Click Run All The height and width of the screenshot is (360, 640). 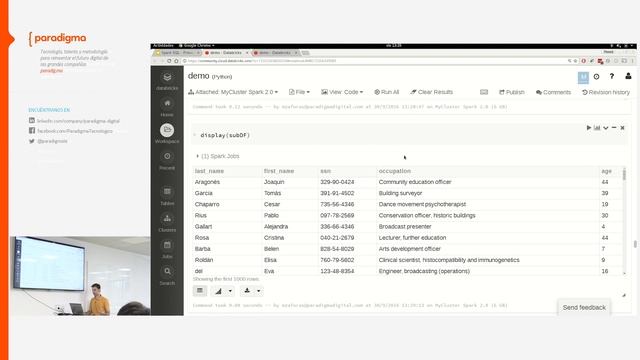pyautogui.click(x=387, y=92)
